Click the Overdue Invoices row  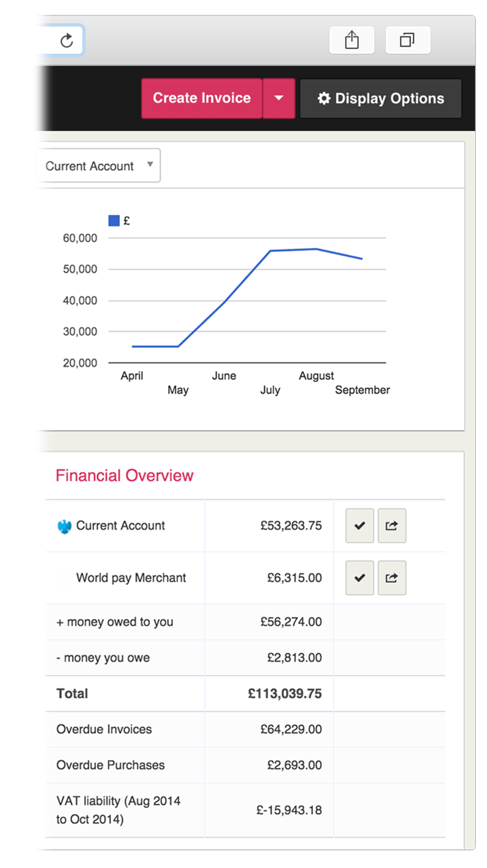pos(104,729)
